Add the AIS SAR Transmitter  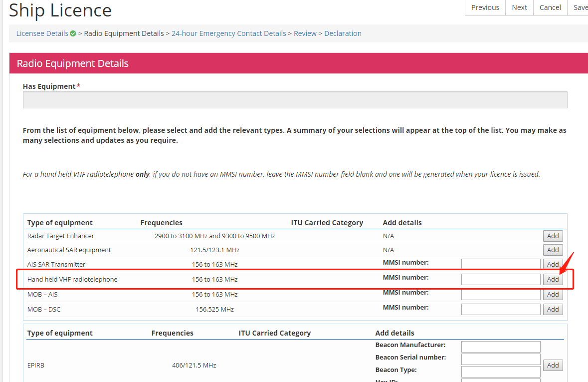pyautogui.click(x=553, y=264)
